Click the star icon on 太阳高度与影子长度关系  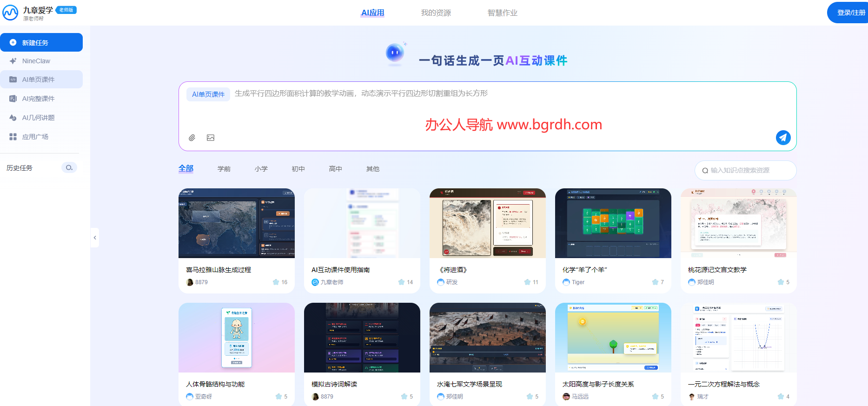[655, 396]
